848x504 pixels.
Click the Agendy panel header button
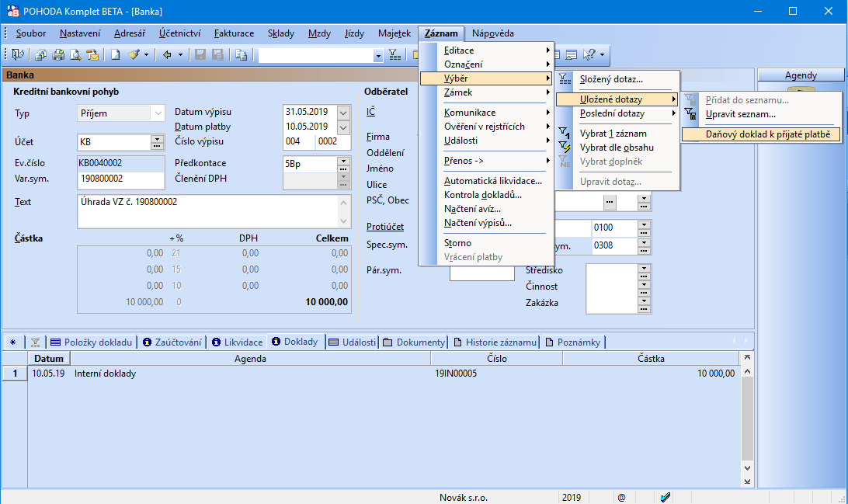[x=801, y=75]
